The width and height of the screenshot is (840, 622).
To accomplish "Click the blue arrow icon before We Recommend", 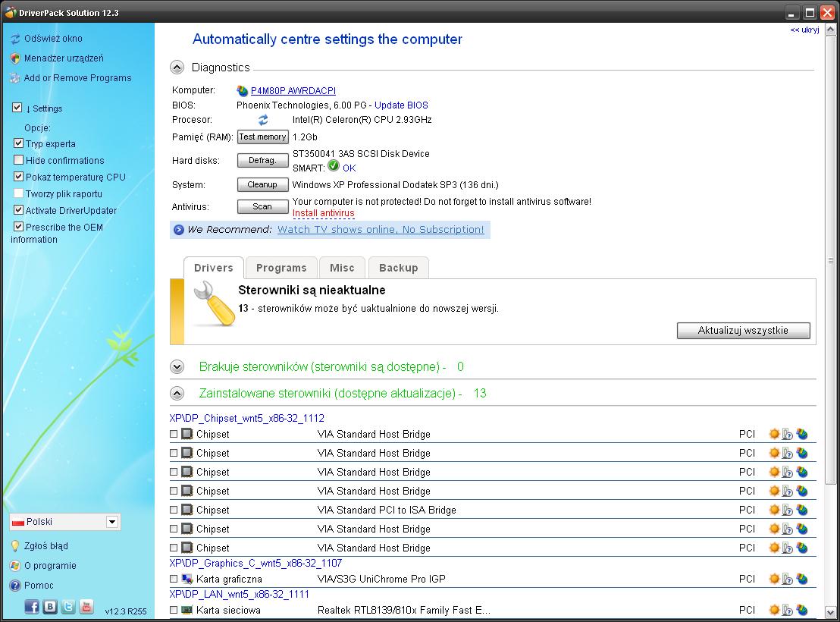I will click(178, 230).
